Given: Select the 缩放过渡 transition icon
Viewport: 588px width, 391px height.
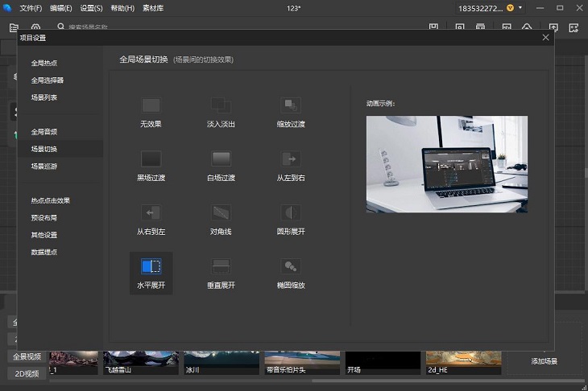Looking at the screenshot, I should (291, 105).
